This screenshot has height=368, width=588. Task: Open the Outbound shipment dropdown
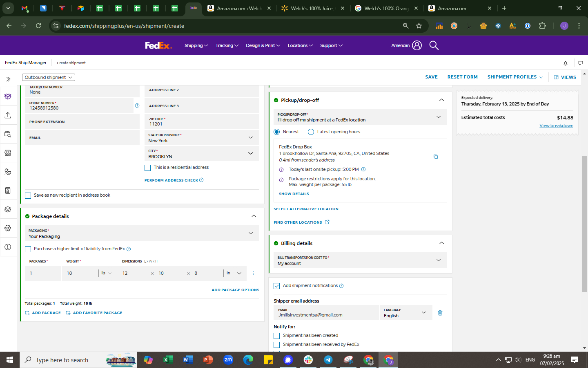49,77
